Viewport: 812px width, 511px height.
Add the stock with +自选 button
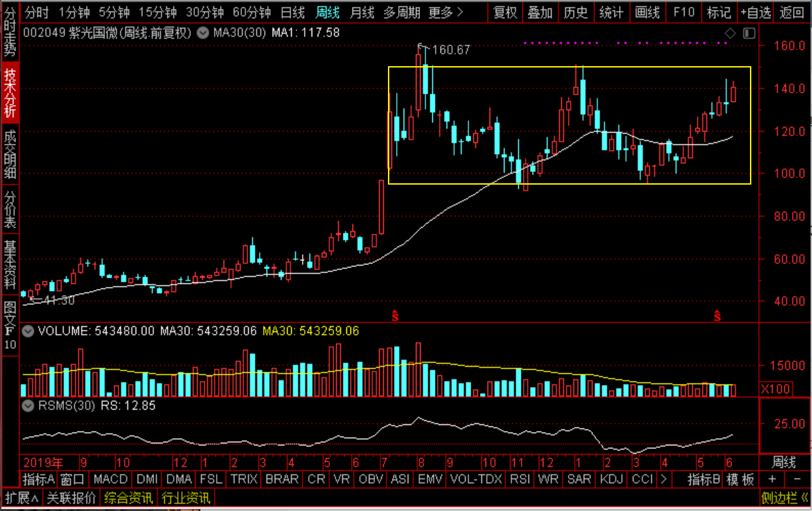tap(755, 12)
